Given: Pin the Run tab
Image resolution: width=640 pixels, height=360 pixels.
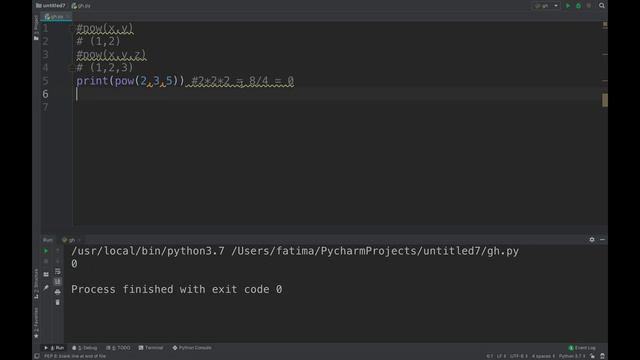Looking at the screenshot, I should point(46,288).
